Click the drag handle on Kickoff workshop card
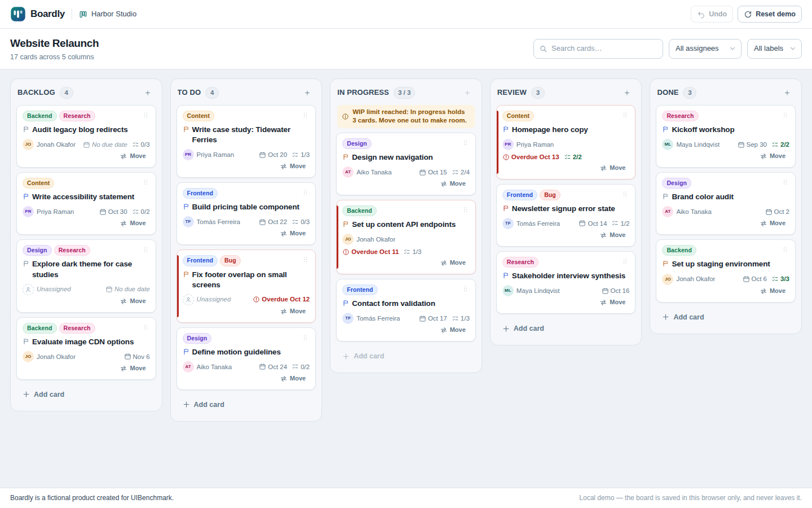The width and height of the screenshot is (812, 508). 785,115
